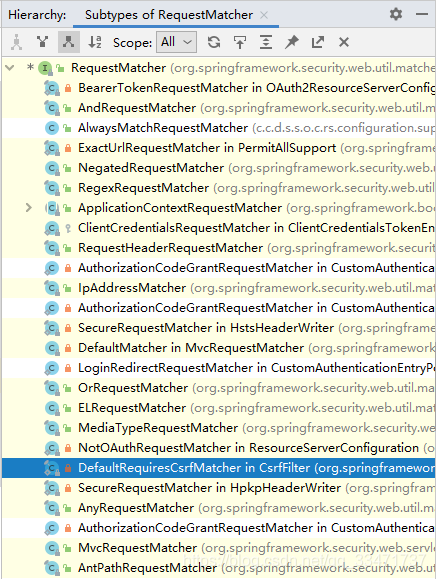Pin the hierarchy tab

tap(292, 42)
